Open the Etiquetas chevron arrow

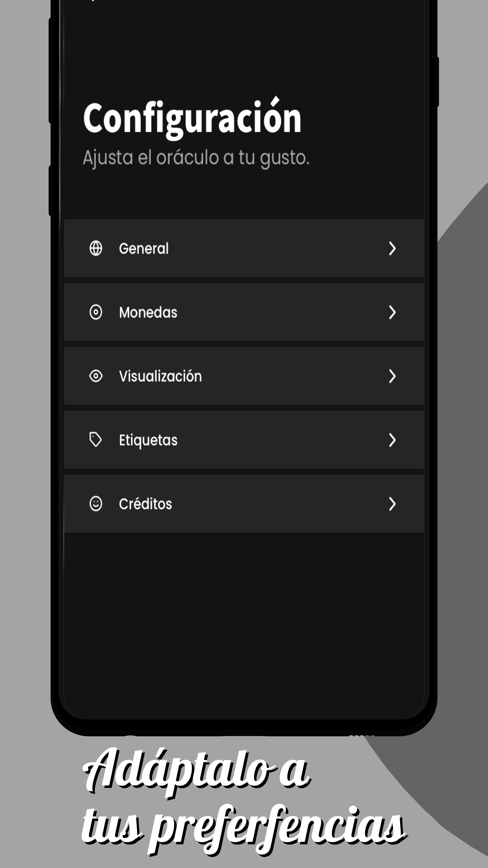(392, 440)
